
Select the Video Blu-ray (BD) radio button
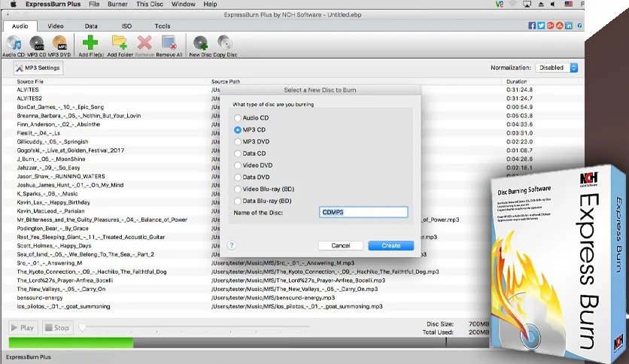point(238,189)
